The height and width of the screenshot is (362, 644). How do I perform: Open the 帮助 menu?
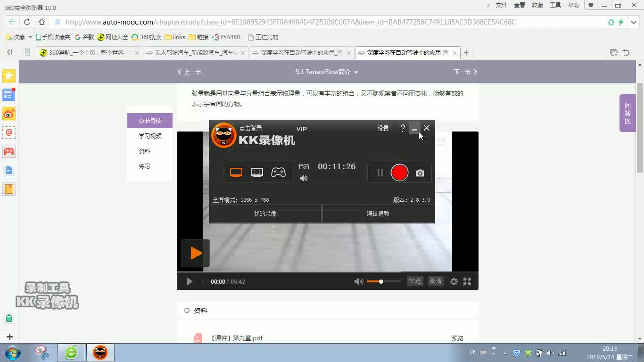click(573, 5)
